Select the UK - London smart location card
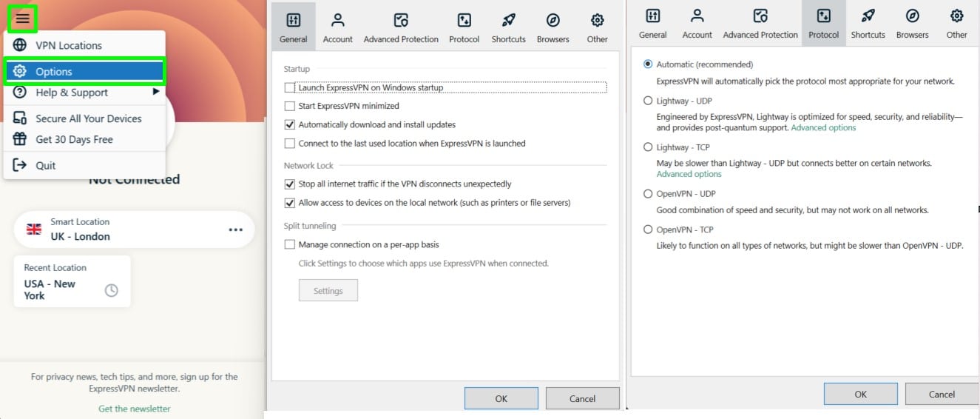Screen dimensions: 980x419 click(x=134, y=229)
